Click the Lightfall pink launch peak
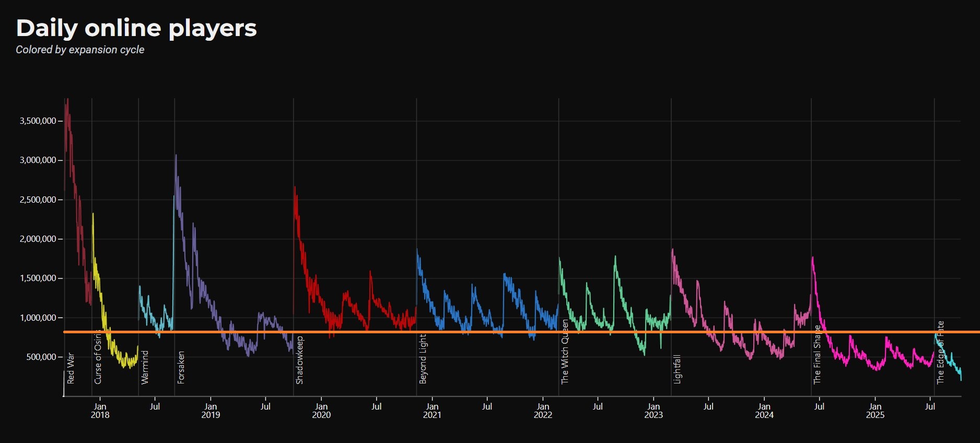 672,249
